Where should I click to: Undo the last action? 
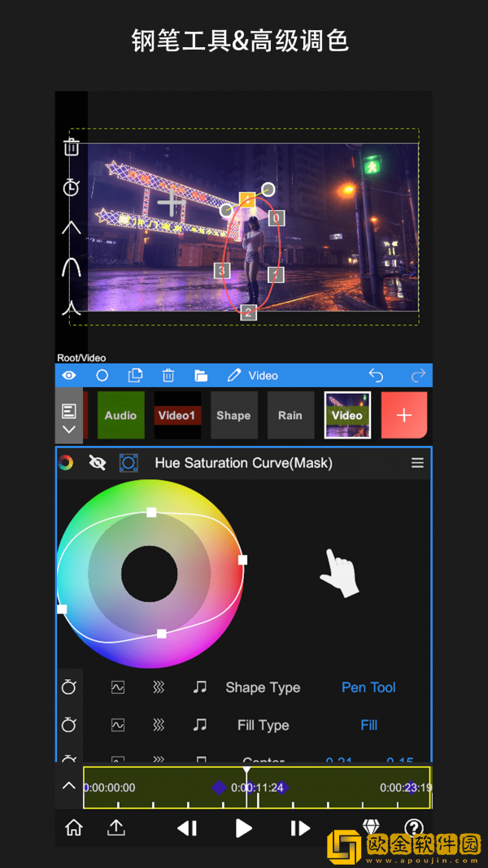[x=377, y=375]
